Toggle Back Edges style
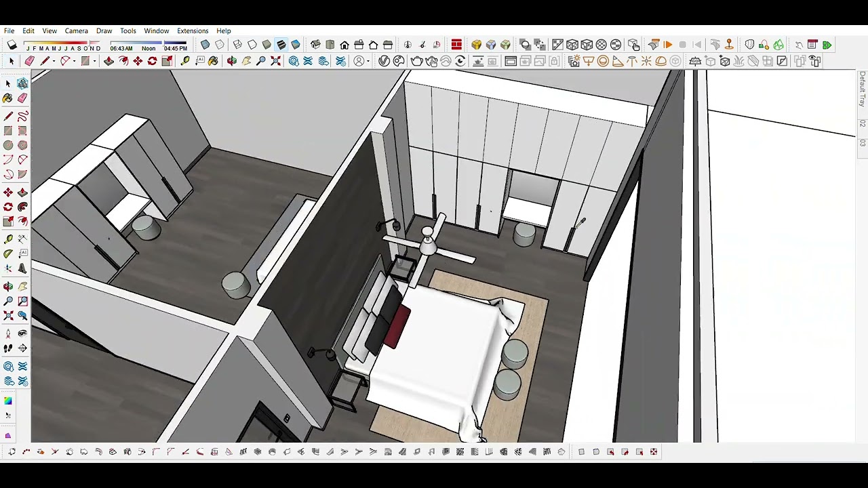This screenshot has height=488, width=868. (x=220, y=45)
